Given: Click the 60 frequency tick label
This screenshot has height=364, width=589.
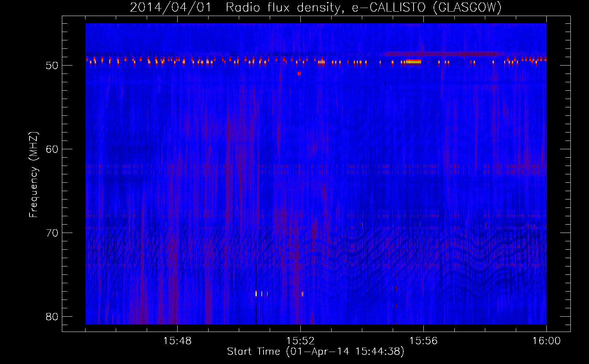Looking at the screenshot, I should click(52, 149).
